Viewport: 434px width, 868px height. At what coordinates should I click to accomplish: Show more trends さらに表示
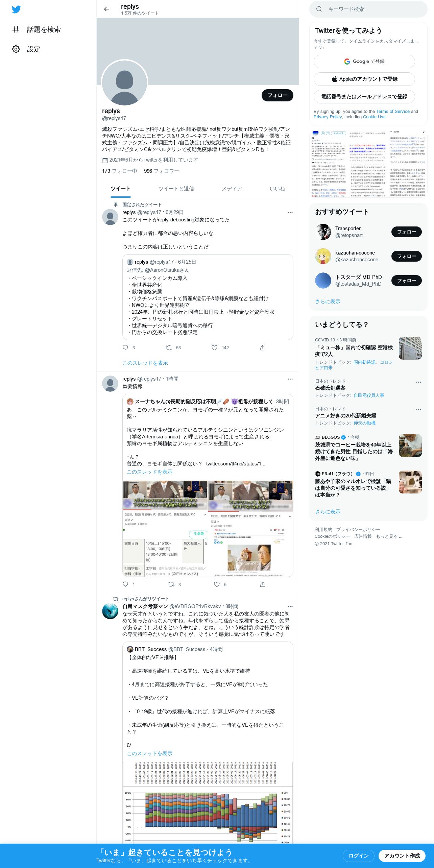pos(328,512)
